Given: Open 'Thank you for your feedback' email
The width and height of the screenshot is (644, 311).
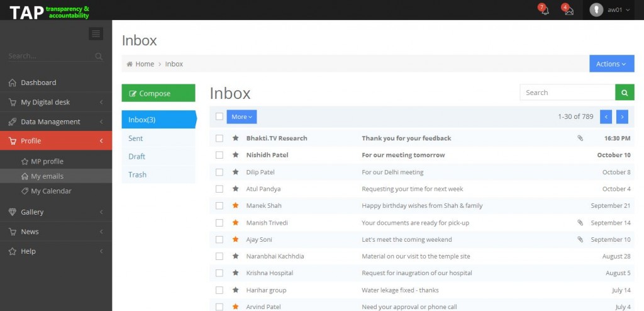Looking at the screenshot, I should pyautogui.click(x=406, y=139).
